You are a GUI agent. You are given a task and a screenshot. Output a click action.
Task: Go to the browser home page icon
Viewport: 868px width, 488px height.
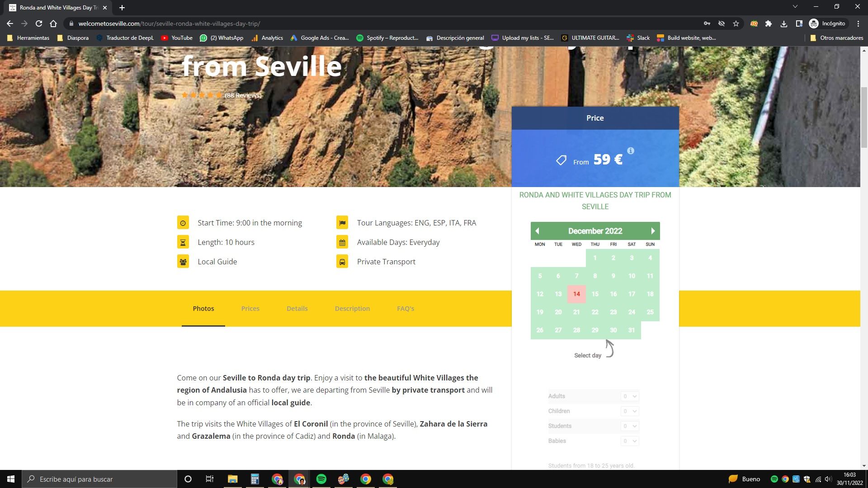coord(53,23)
